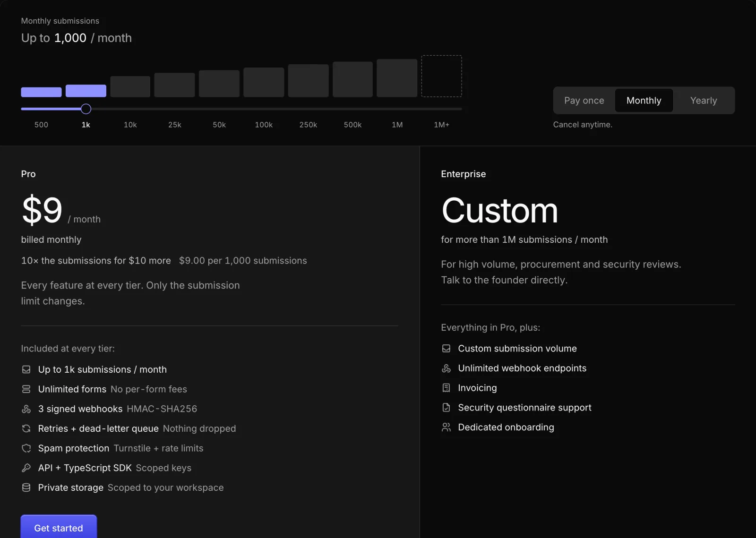Viewport: 756px width, 538px height.
Task: Click the volume bar above 100k
Action: click(264, 82)
